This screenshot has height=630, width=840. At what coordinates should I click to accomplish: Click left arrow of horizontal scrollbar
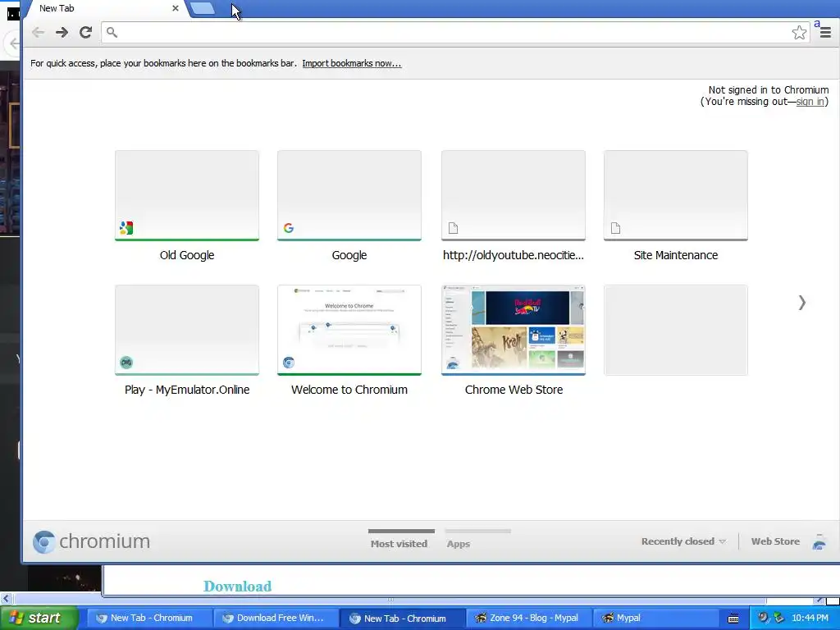(6, 599)
